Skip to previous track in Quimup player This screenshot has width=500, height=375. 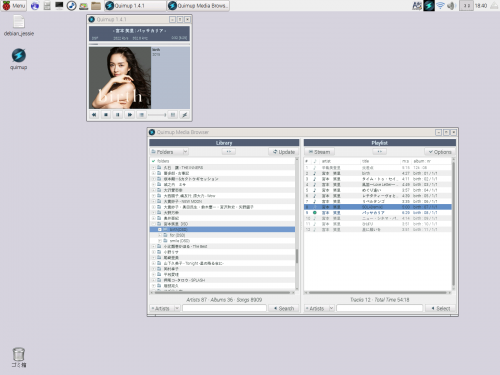[x=94, y=115]
